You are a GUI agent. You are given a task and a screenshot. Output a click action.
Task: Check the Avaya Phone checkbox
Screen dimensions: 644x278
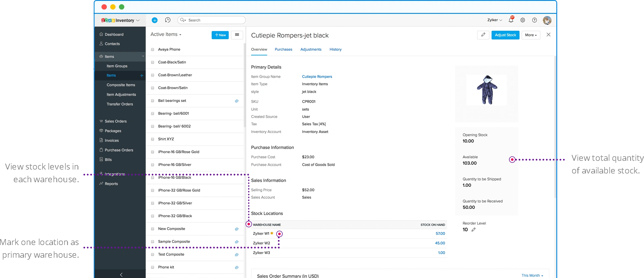pos(152,50)
